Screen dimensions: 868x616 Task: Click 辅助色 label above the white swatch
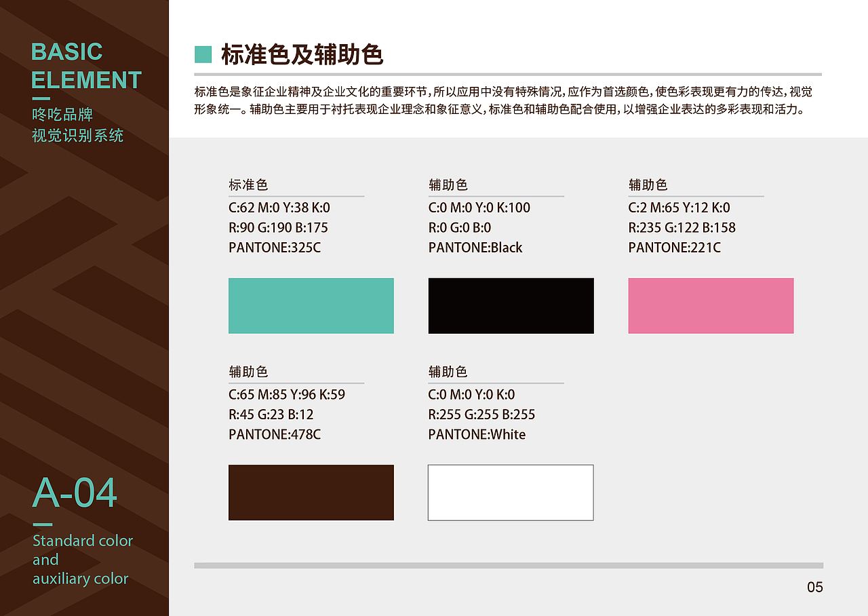448,372
